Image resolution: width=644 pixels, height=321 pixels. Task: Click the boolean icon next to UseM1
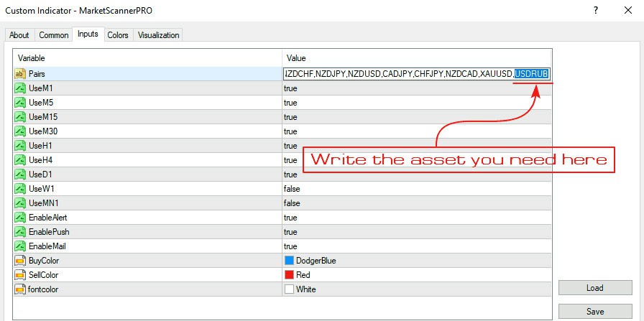point(20,88)
